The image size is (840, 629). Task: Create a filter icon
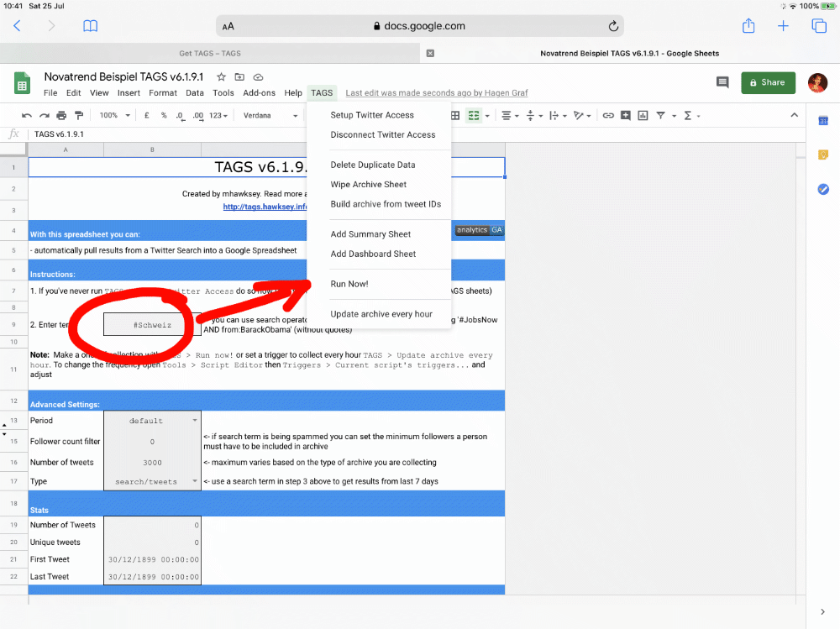pyautogui.click(x=660, y=115)
